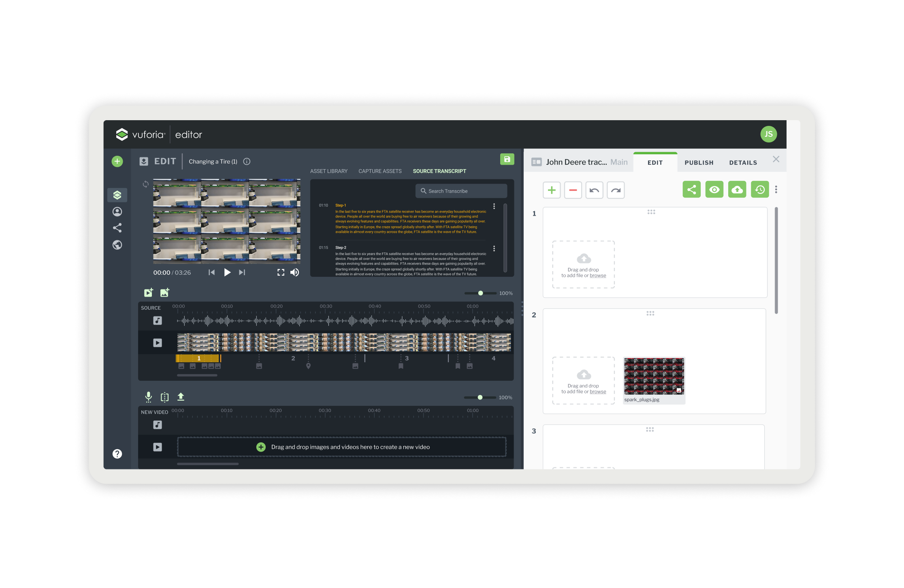The height and width of the screenshot is (588, 904).
Task: Open options menu for Step-1 transcript
Action: pyautogui.click(x=494, y=206)
